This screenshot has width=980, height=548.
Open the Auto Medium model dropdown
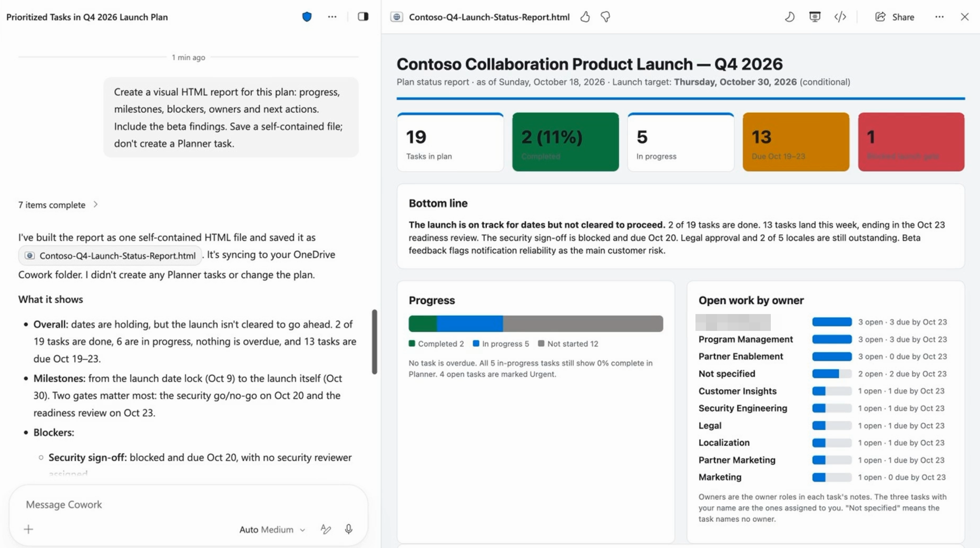(272, 530)
